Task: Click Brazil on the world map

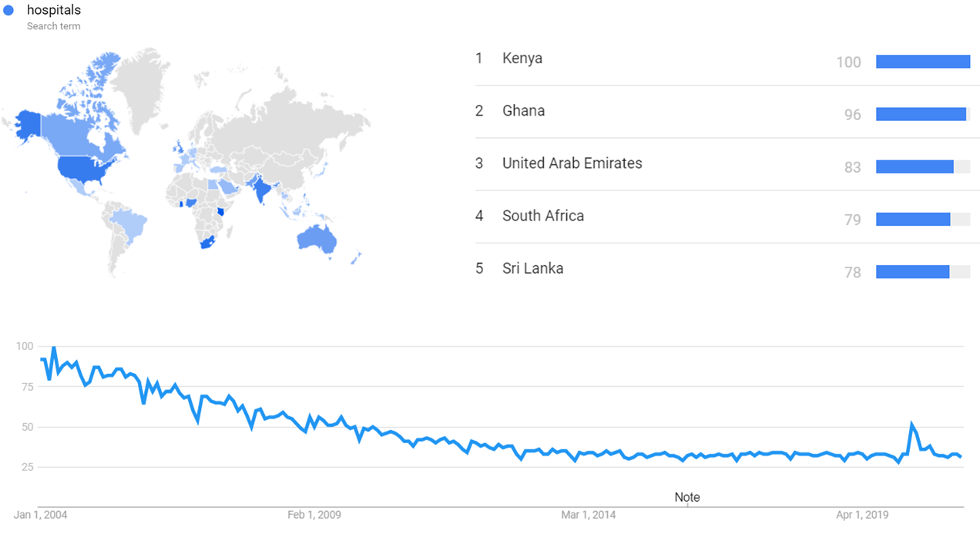Action: click(x=131, y=222)
